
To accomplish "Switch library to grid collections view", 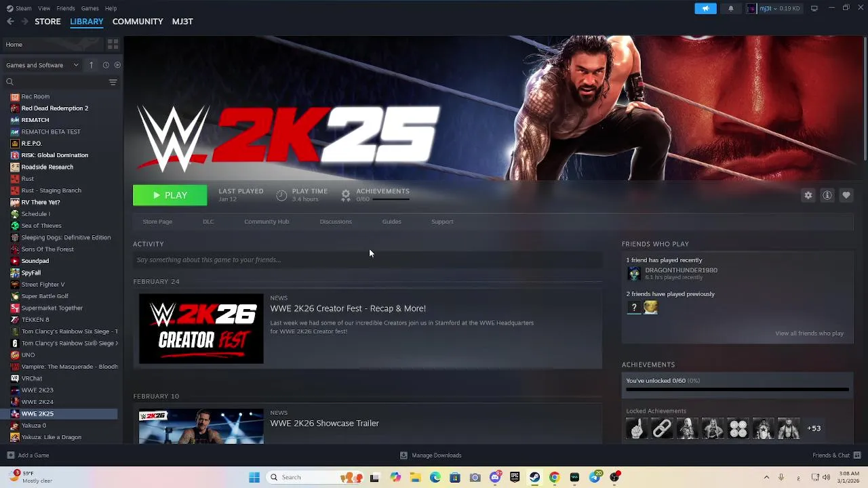I will coord(113,44).
